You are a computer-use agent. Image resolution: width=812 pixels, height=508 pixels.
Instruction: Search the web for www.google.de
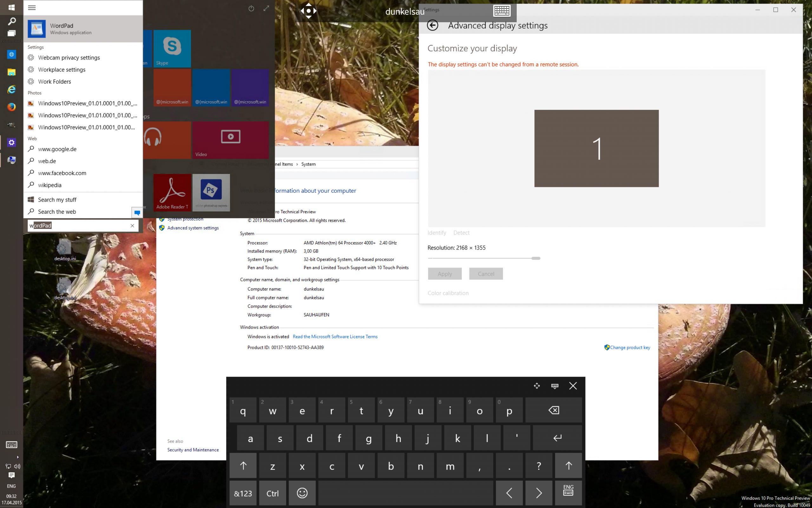click(x=83, y=149)
